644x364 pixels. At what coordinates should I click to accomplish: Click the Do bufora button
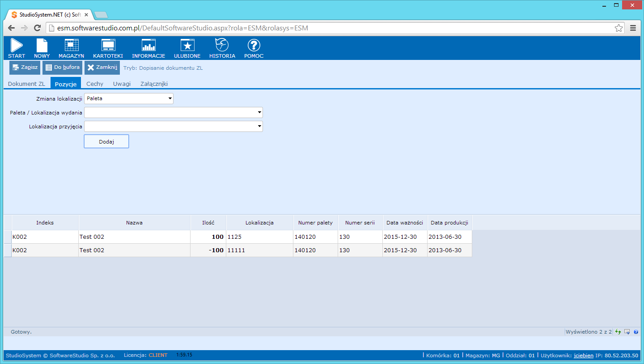62,68
